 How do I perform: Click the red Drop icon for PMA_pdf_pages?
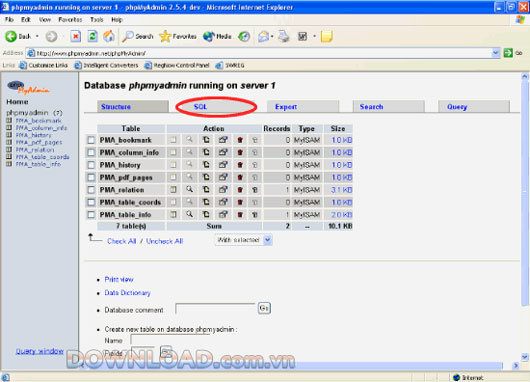[240, 177]
